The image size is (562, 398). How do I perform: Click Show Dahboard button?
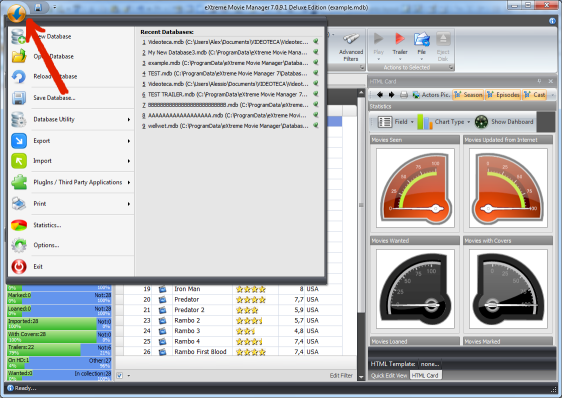505,122
